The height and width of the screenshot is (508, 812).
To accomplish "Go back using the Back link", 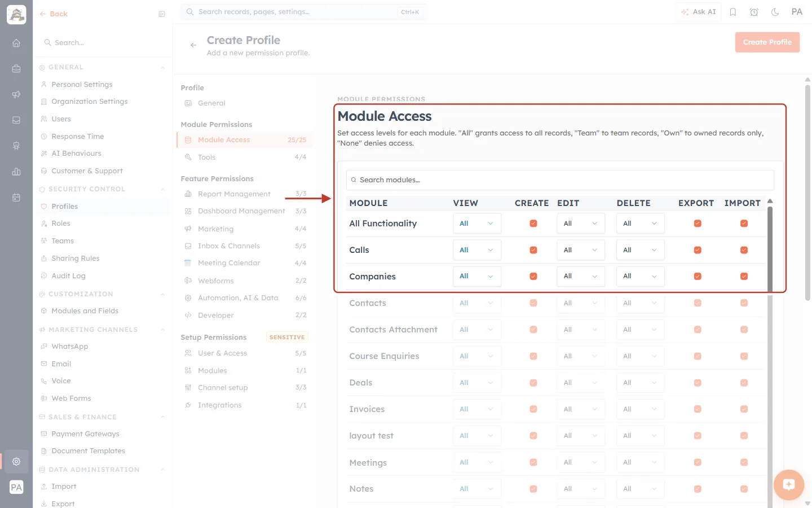I will pos(54,14).
